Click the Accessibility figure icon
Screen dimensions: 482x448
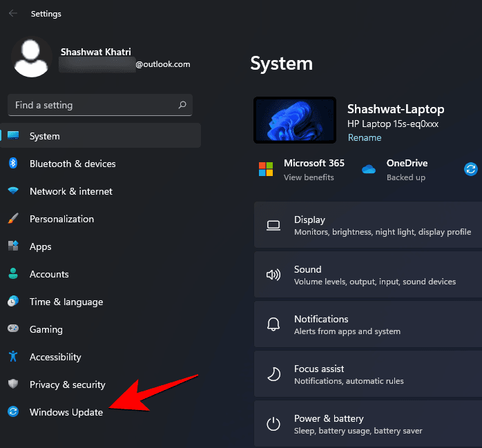(13, 357)
